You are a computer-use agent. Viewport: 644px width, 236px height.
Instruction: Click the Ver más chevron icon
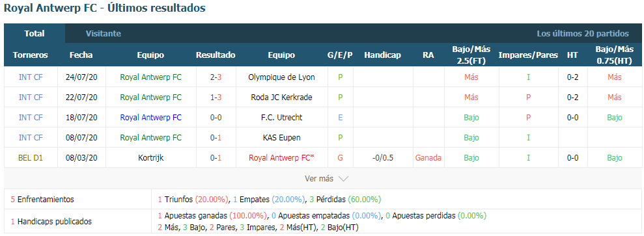click(x=343, y=179)
